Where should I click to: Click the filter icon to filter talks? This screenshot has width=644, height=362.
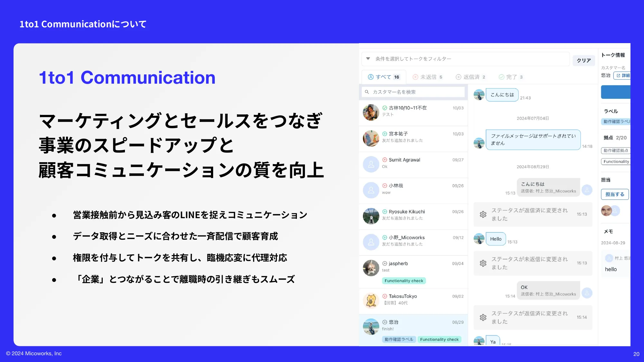pyautogui.click(x=369, y=59)
